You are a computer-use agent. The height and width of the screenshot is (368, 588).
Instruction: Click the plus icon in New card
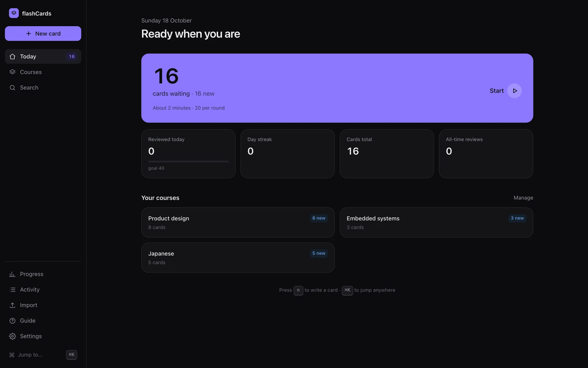click(x=29, y=34)
